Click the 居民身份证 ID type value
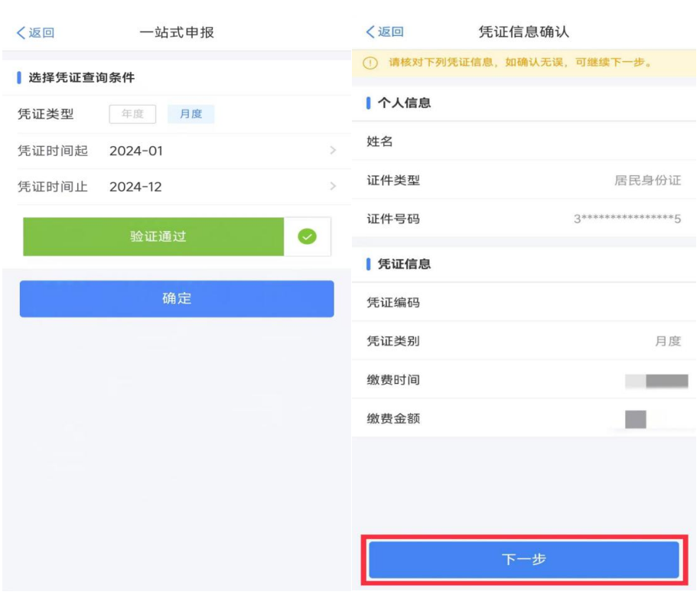The width and height of the screenshot is (700, 595). [x=647, y=180]
